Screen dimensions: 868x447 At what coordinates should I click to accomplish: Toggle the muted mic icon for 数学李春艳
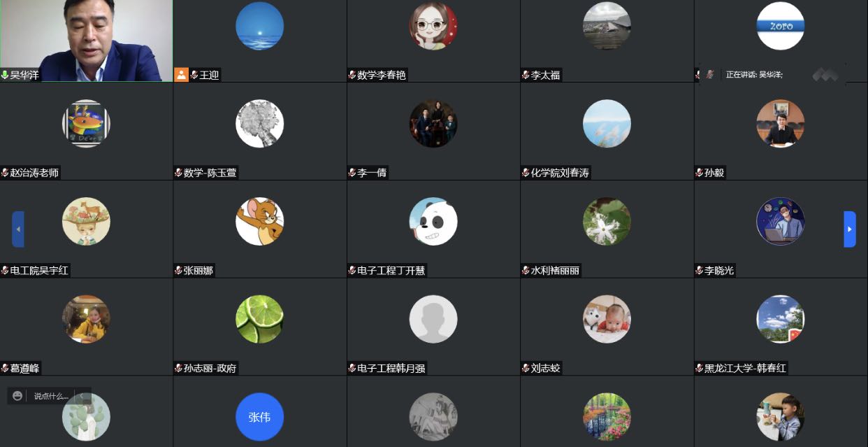[x=352, y=75]
